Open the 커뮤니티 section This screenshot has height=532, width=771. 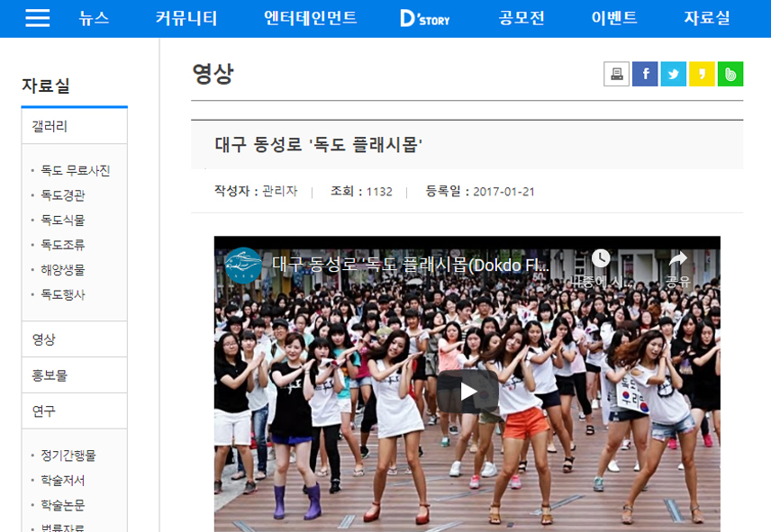[x=184, y=18]
